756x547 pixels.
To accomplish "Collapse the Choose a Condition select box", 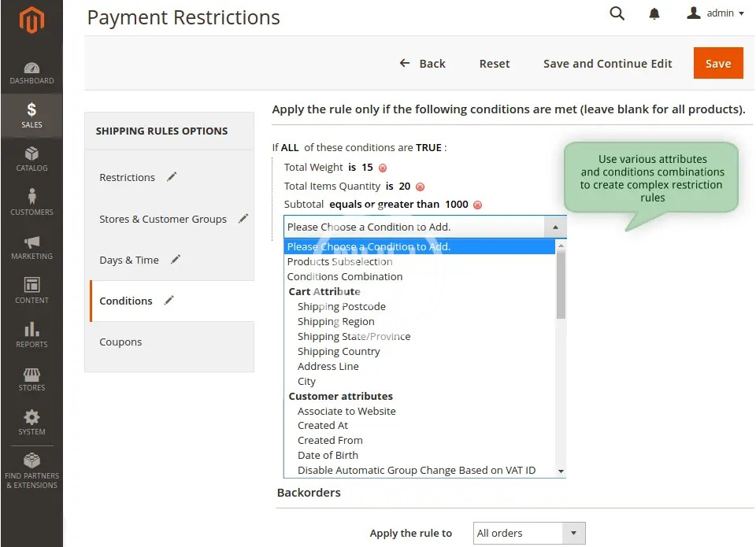I will click(x=554, y=227).
